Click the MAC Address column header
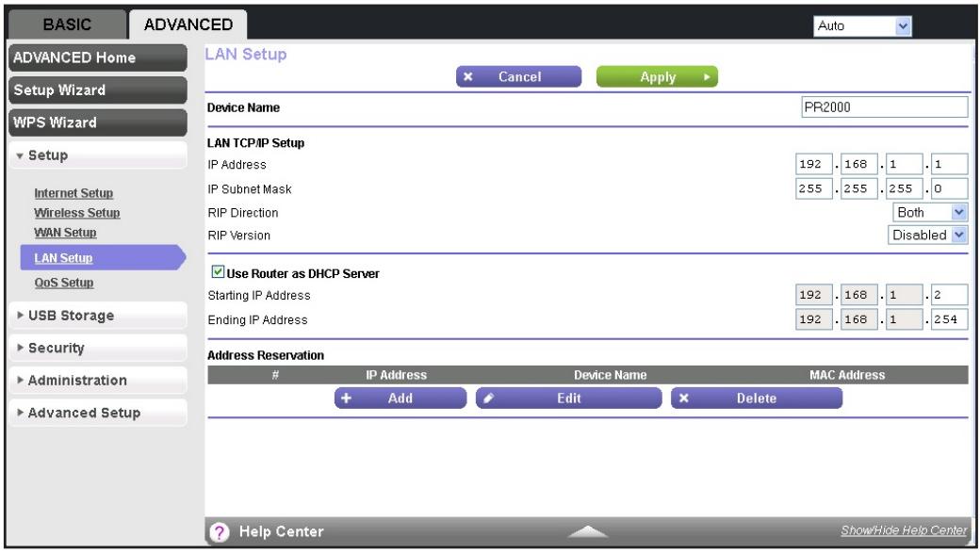Image resolution: width=980 pixels, height=553 pixels. [x=847, y=375]
